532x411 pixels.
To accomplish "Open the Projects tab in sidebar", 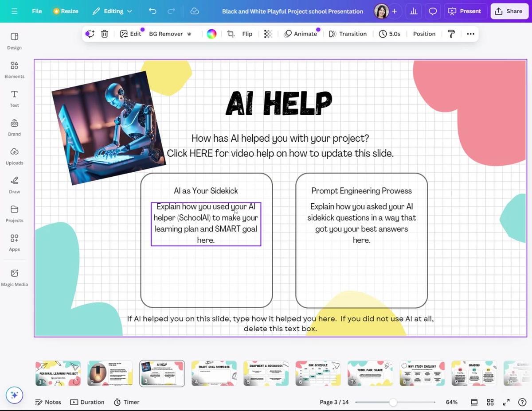I will tap(14, 213).
